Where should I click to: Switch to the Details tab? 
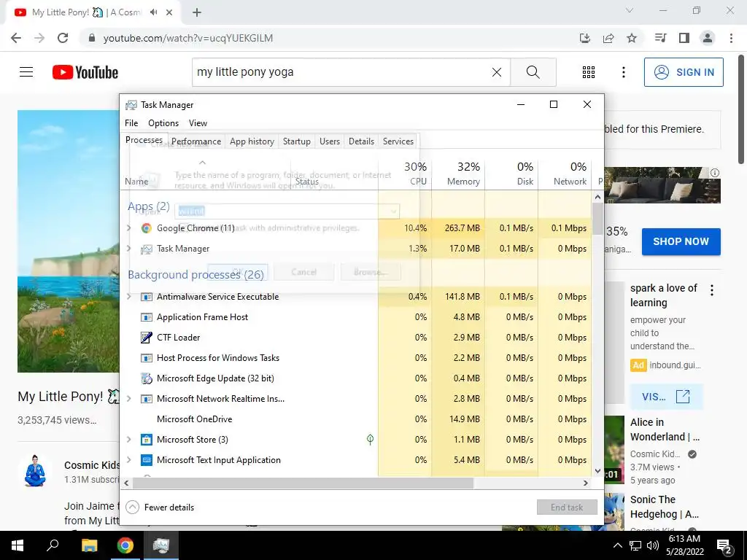[362, 141]
